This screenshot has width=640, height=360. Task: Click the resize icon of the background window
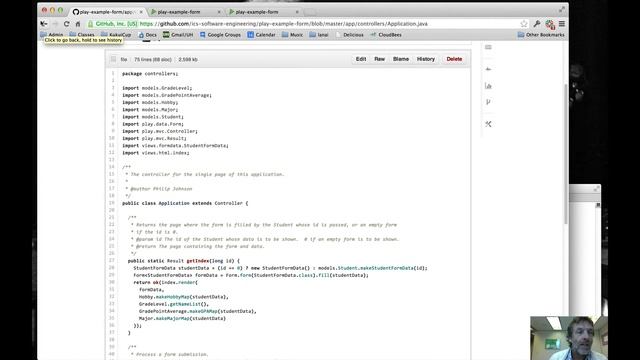coord(596,189)
